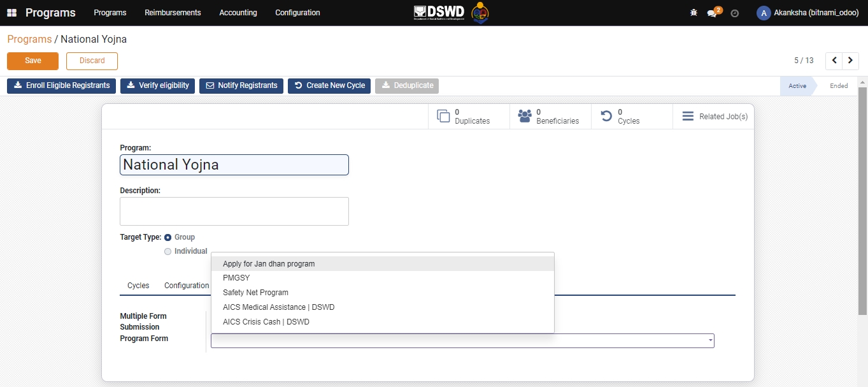Select Safety Net Program option
The height and width of the screenshot is (387, 868).
click(255, 293)
